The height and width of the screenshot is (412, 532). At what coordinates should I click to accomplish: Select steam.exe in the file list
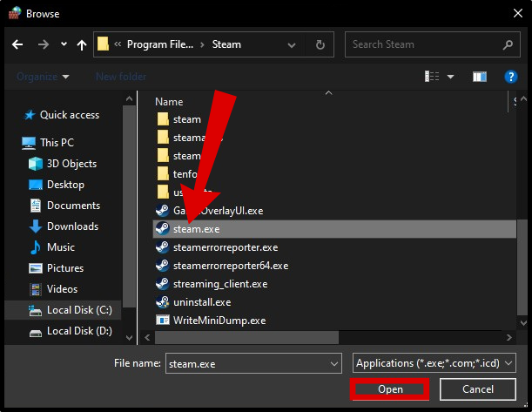(x=334, y=229)
